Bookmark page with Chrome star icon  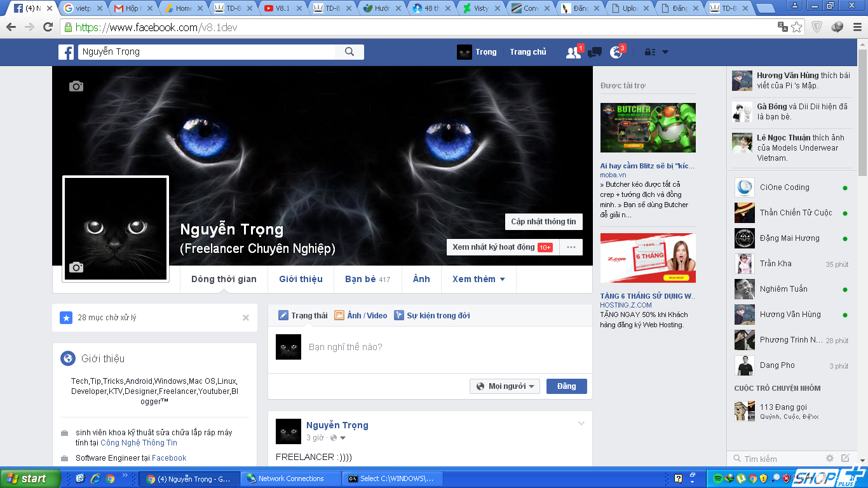point(796,27)
